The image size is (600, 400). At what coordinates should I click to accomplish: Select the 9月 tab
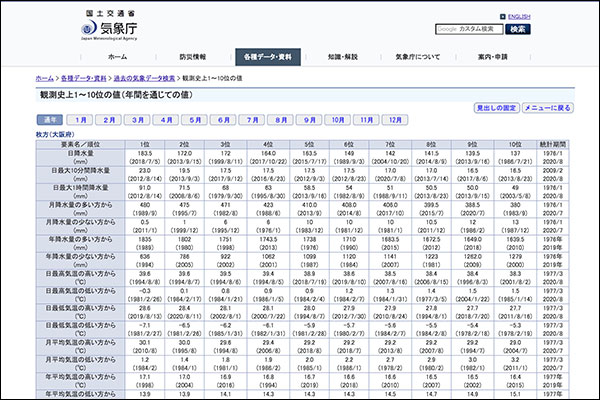coord(310,120)
